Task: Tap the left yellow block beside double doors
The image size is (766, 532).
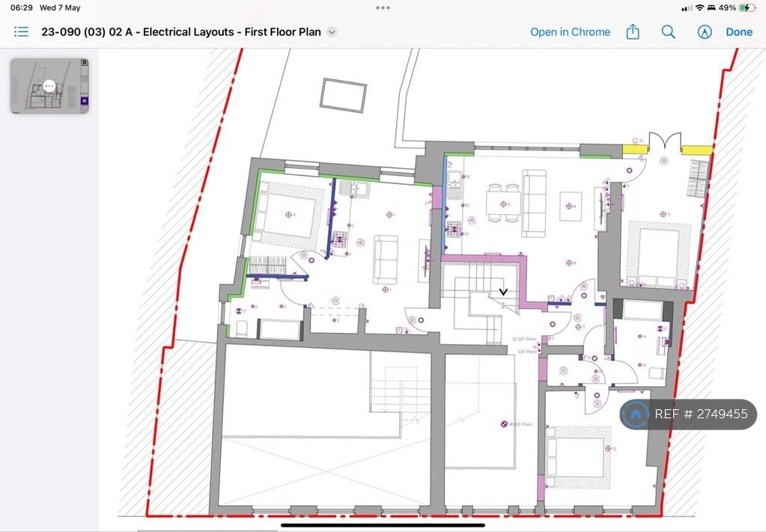Action: 635,150
